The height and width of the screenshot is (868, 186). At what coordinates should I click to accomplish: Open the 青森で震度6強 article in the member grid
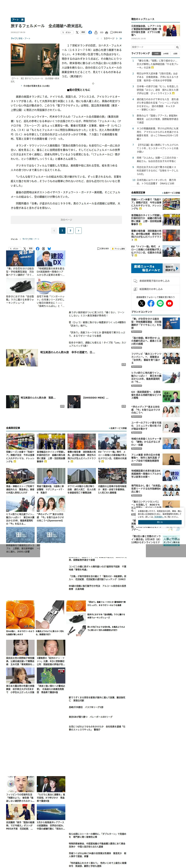click(x=51, y=490)
